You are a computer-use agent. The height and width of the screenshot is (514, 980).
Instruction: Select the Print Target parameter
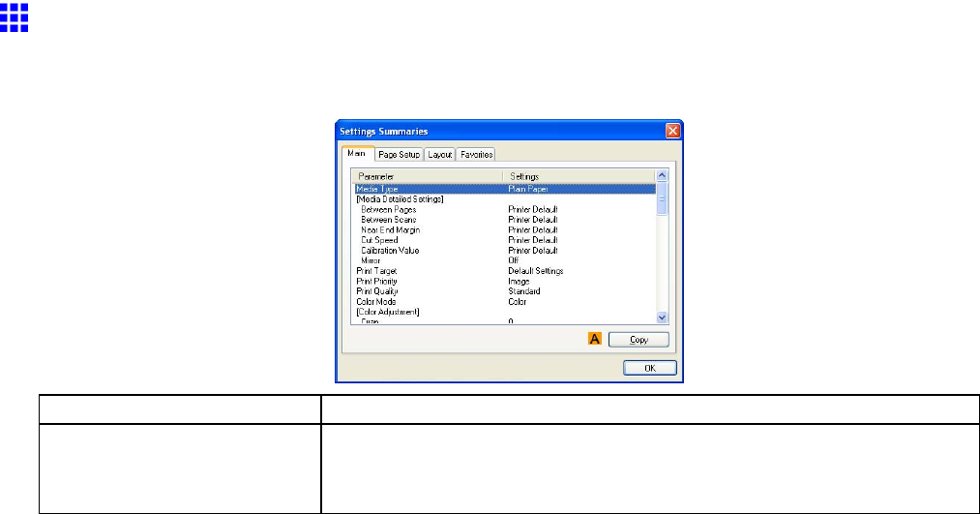[376, 271]
